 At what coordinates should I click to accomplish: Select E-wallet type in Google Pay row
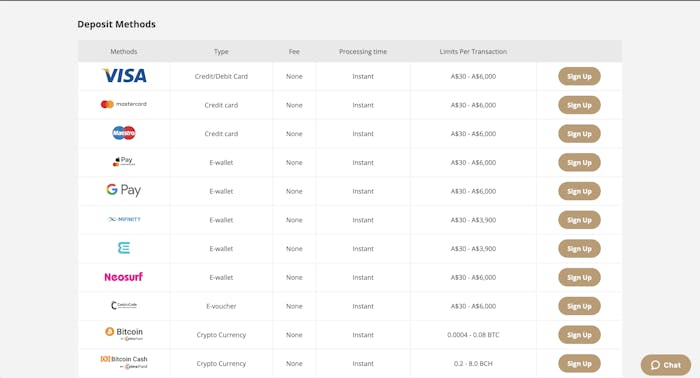221,191
